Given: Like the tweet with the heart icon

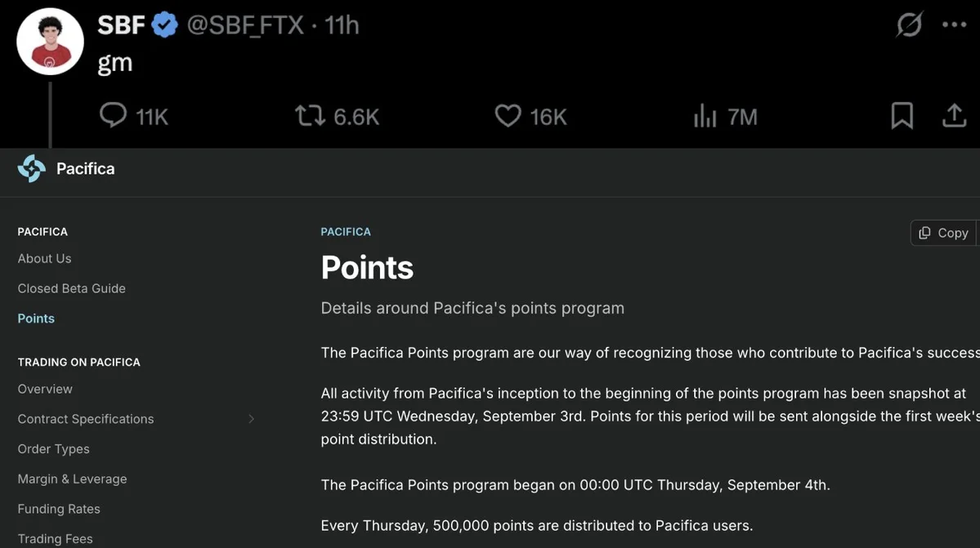Looking at the screenshot, I should (x=508, y=116).
